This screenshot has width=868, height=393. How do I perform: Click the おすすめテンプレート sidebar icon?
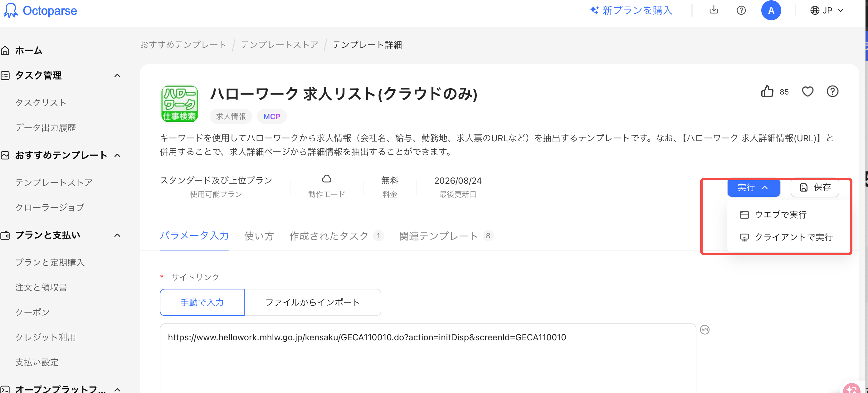coord(5,155)
